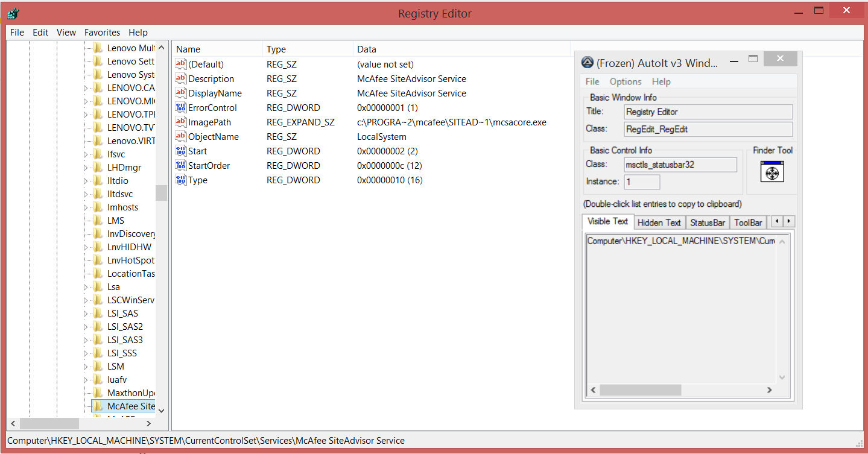The image size is (868, 454).
Task: Click the folder icon for LSM key
Action: pos(98,366)
